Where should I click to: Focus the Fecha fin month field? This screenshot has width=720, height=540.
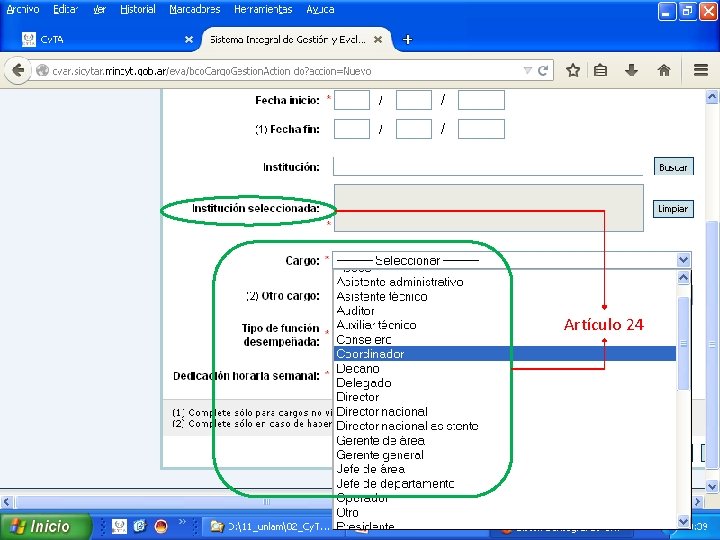tap(414, 129)
